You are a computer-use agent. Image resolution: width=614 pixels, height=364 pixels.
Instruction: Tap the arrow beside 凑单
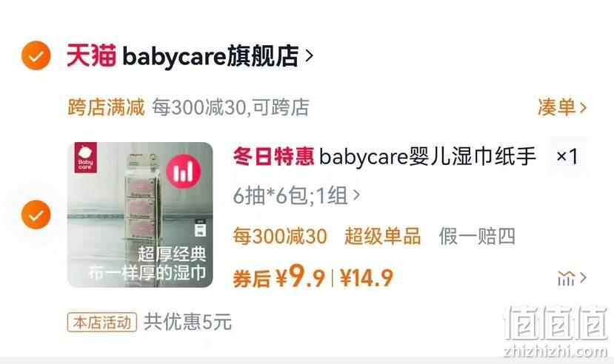(x=583, y=107)
